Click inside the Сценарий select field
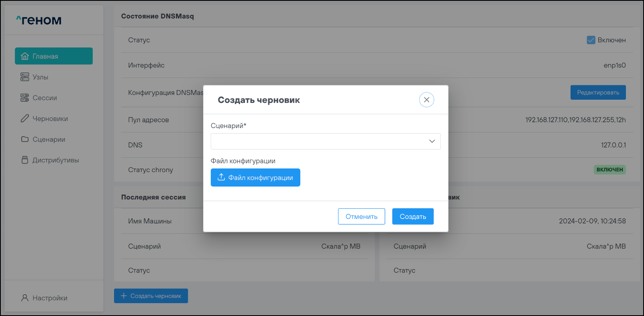The height and width of the screenshot is (316, 644). (317, 141)
